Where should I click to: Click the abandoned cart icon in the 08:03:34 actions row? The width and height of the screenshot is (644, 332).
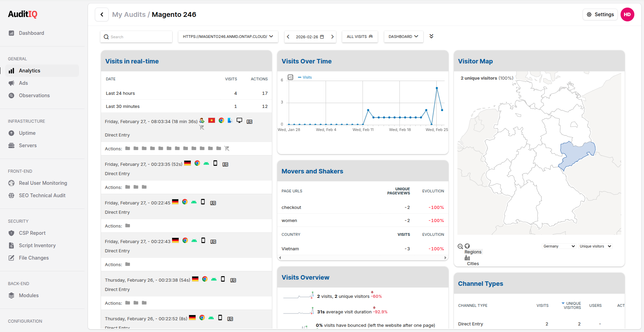click(x=227, y=148)
